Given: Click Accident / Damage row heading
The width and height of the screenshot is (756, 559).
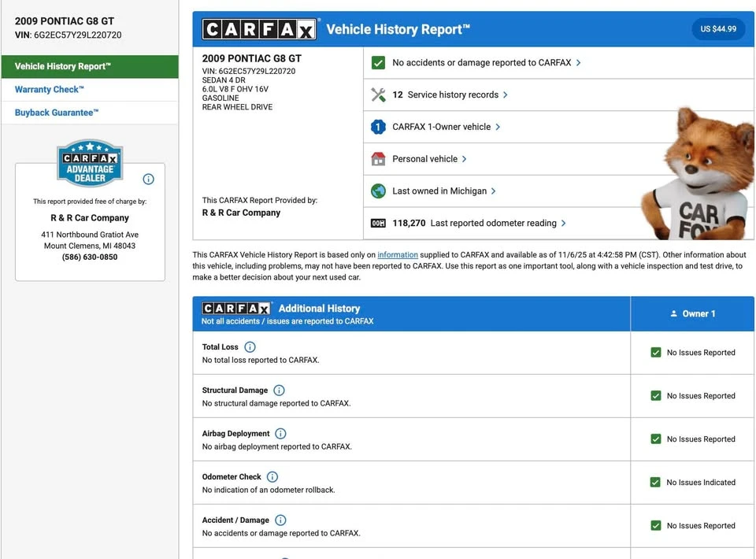Looking at the screenshot, I should [x=235, y=520].
